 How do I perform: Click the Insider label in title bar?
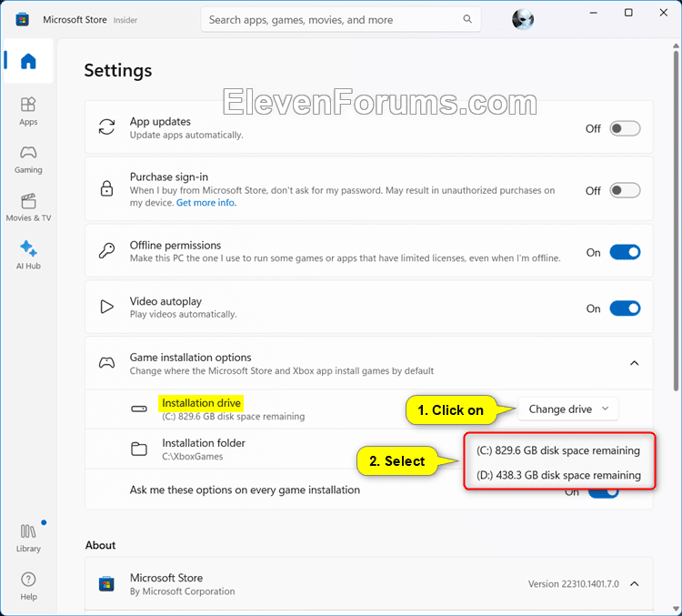coord(125,20)
